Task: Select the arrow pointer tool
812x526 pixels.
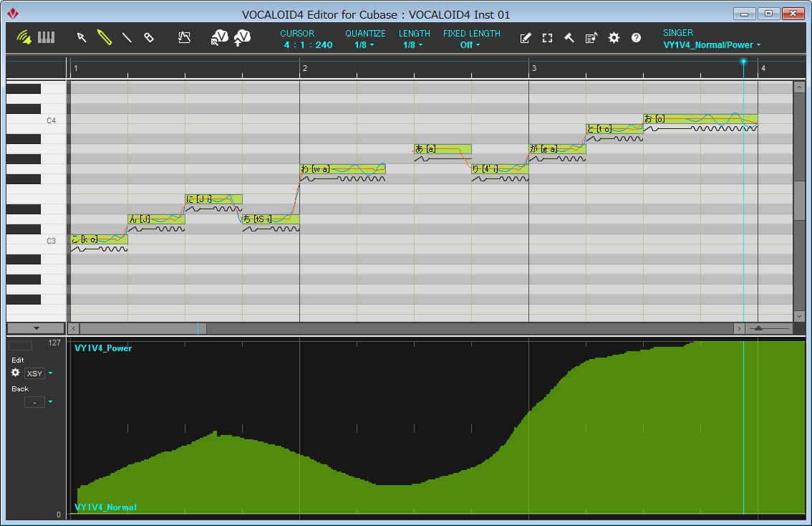Action: (x=82, y=37)
